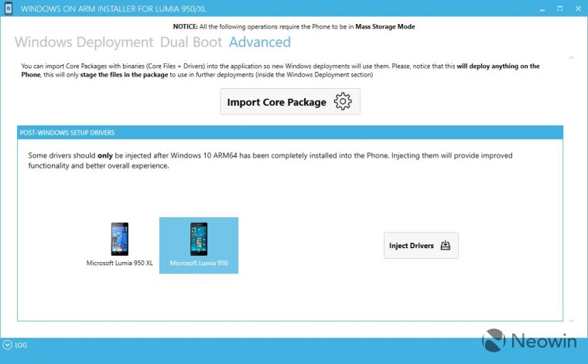
Task: Click the Lumia 950 phone image
Action: click(x=199, y=239)
